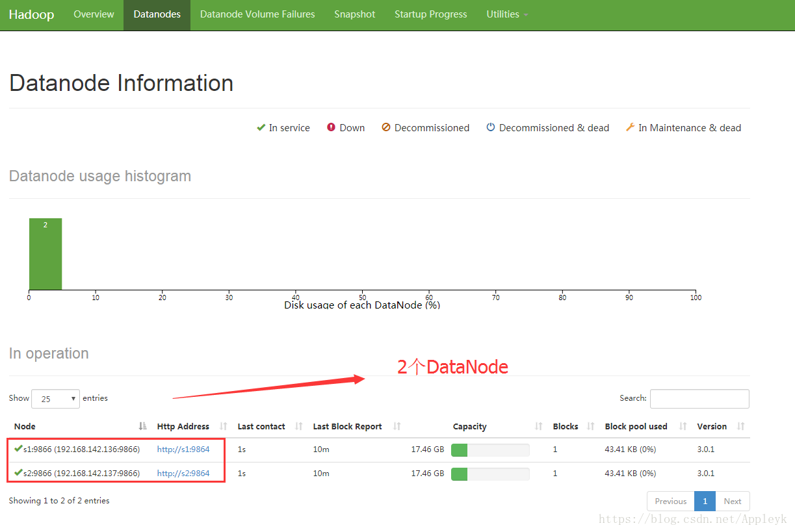Open the Show entries dropdown
This screenshot has width=795, height=532.
click(55, 399)
